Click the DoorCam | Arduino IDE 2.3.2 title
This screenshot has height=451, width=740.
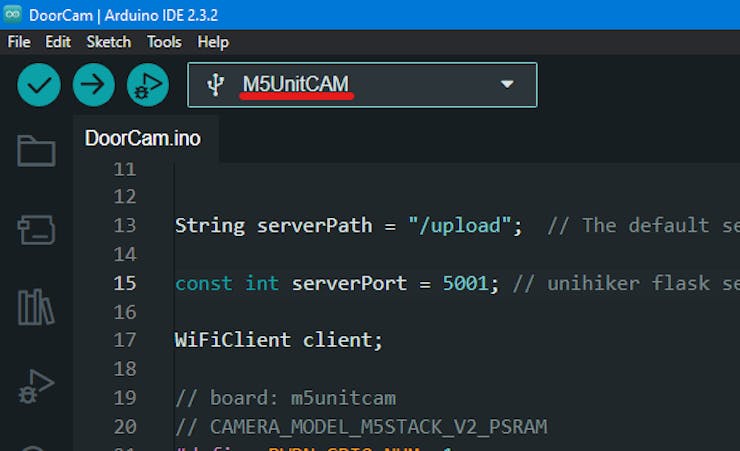[x=124, y=15]
